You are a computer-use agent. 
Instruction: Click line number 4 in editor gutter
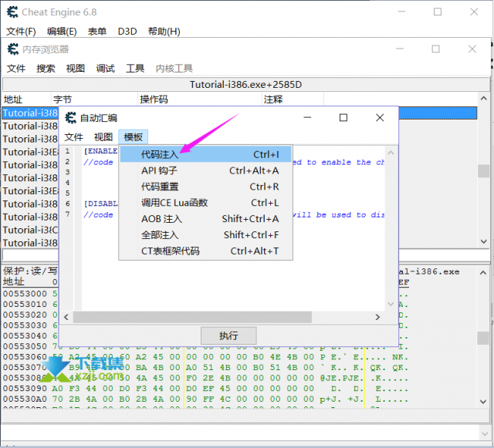67,183
